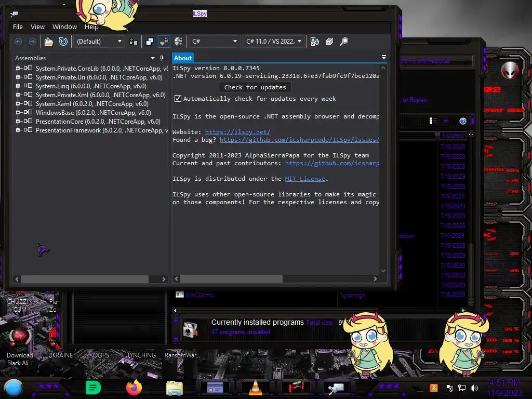Click down arrow of About pane vertical scrollbar
Image resolution: width=532 pixels, height=399 pixels.
[383, 271]
